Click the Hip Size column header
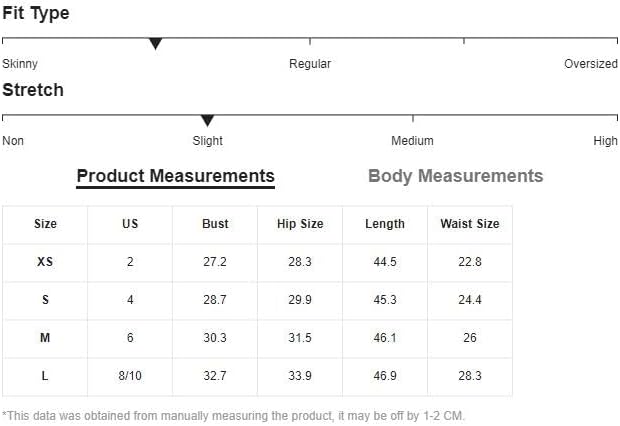The height and width of the screenshot is (426, 620). click(x=300, y=224)
